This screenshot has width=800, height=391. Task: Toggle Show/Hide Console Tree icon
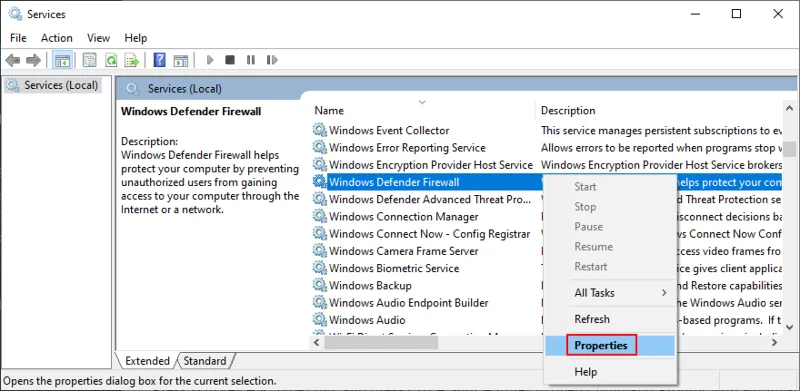click(63, 60)
